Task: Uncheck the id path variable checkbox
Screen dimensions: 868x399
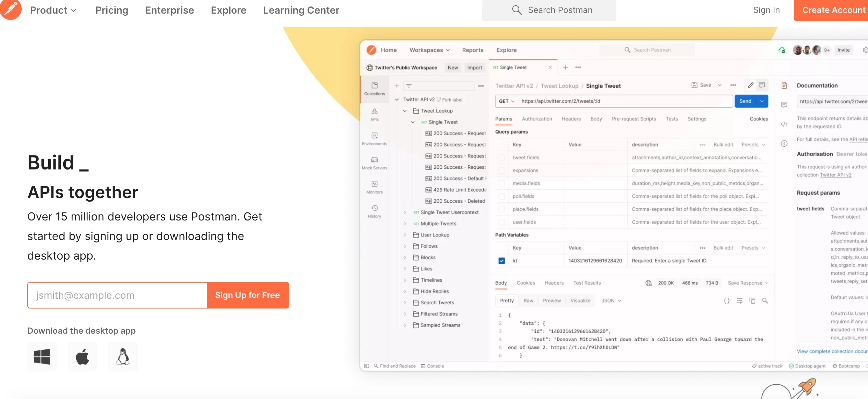Action: click(501, 261)
